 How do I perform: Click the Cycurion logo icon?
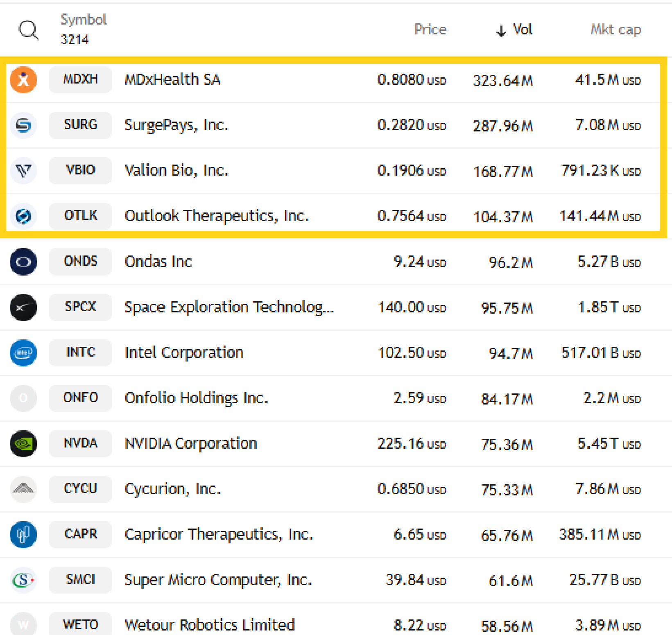coord(23,489)
